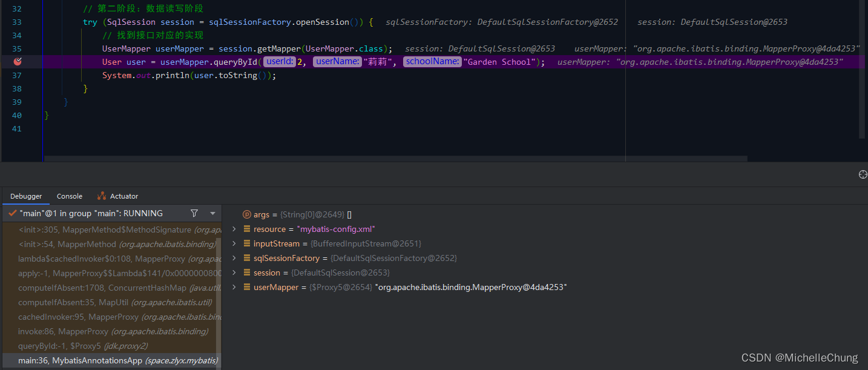Click the editor vertical scrollbar

(863, 70)
